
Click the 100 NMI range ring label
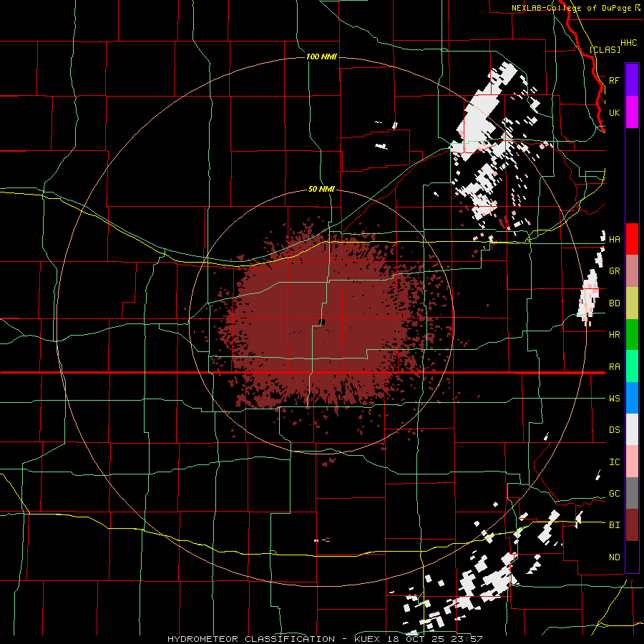pyautogui.click(x=321, y=57)
